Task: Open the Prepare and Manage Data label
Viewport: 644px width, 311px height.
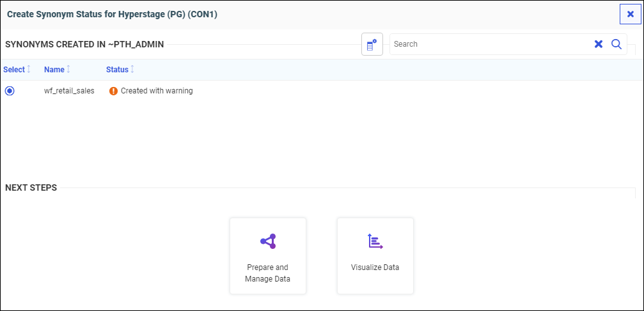Action: tap(268, 273)
